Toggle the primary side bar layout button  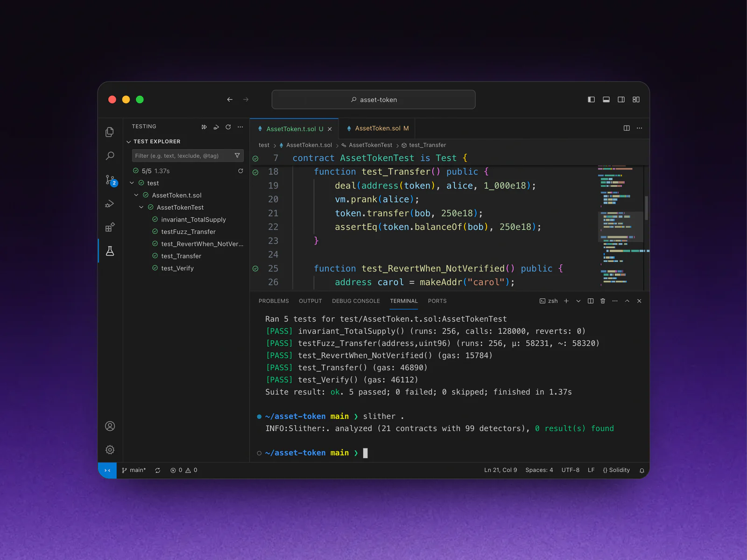click(591, 99)
